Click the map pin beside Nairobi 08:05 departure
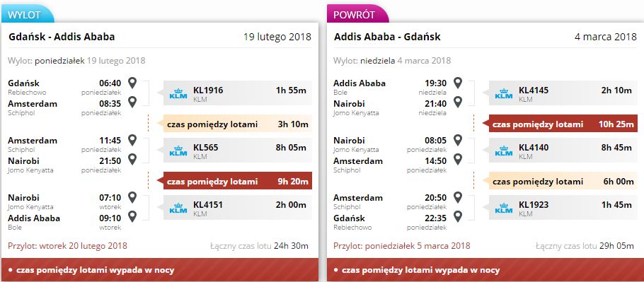This screenshot has height=282, width=644. [x=458, y=141]
